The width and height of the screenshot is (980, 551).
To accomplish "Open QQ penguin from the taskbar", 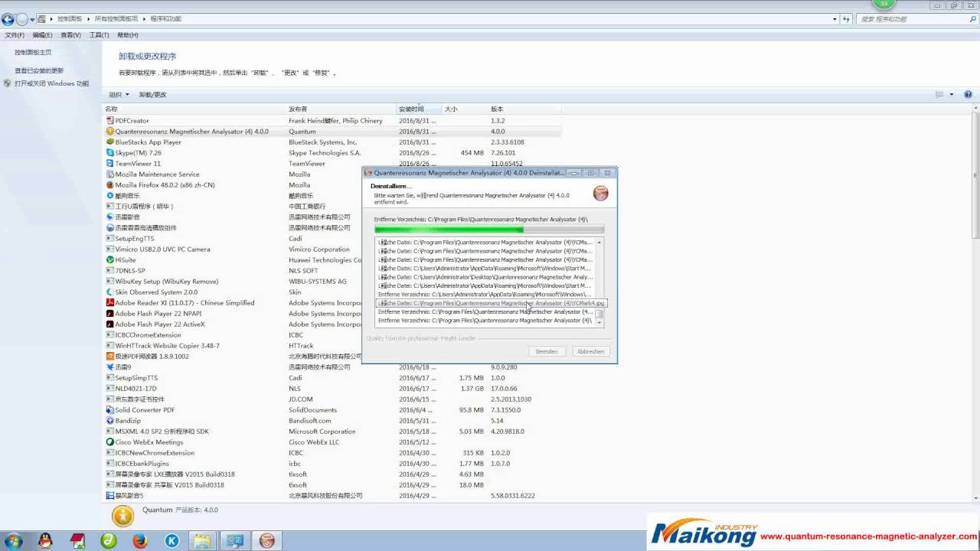I will click(x=45, y=540).
